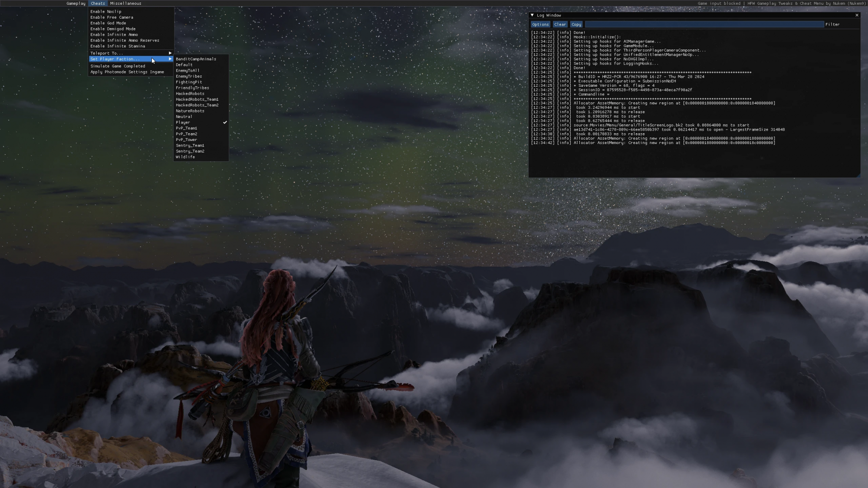The width and height of the screenshot is (868, 488).
Task: Click the 'SessionID' log line
Action: [612, 90]
